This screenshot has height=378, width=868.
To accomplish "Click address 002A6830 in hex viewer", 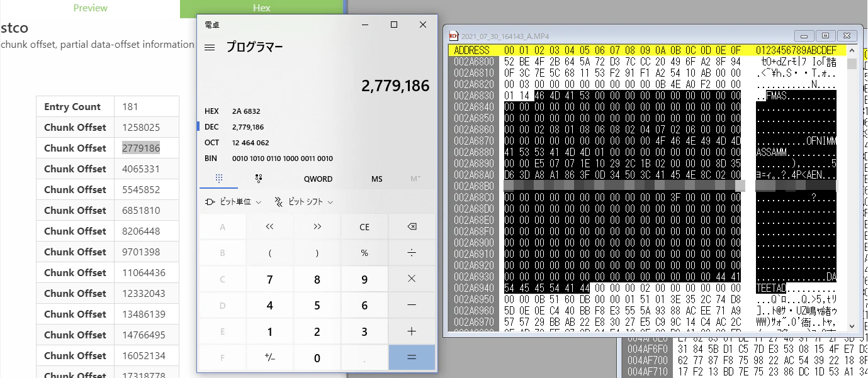I will coord(474,95).
